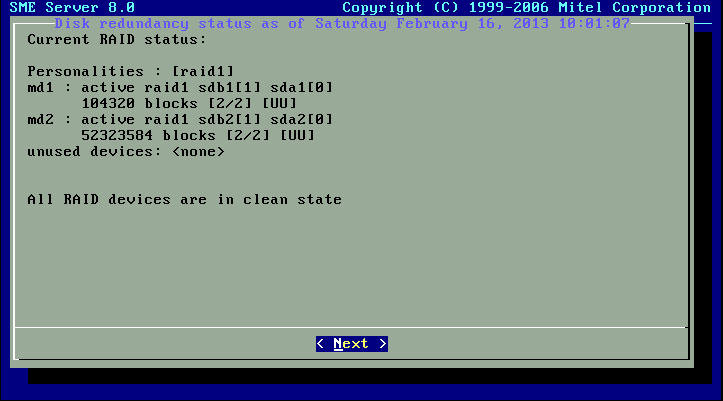Click the Current RAID status heading

(117, 40)
